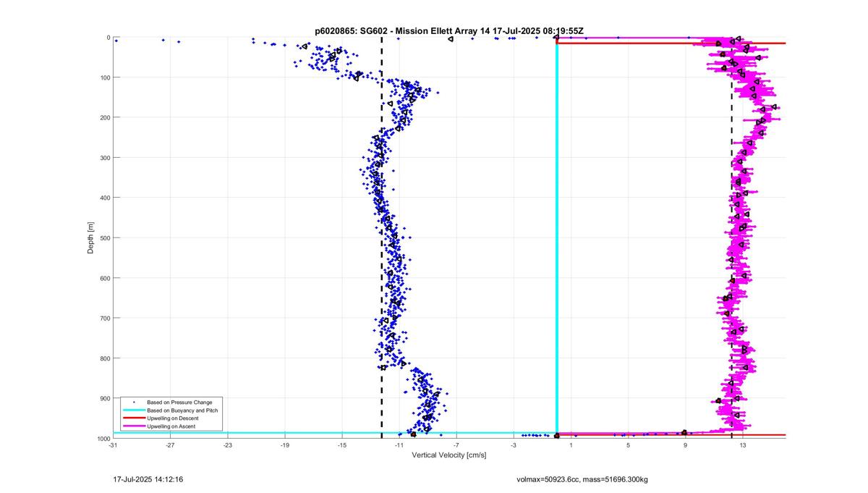Click the x-axis tick label "-11"
868x493 pixels.
[399, 445]
